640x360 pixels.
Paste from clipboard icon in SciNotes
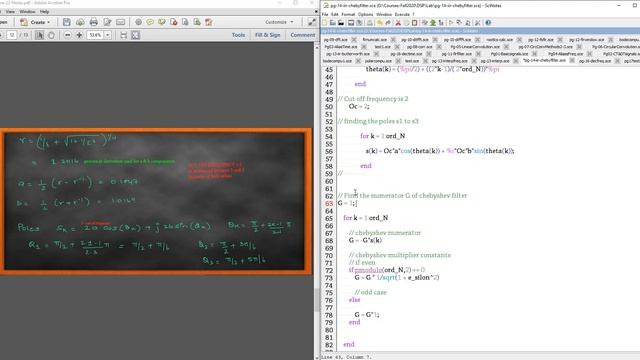click(x=414, y=23)
